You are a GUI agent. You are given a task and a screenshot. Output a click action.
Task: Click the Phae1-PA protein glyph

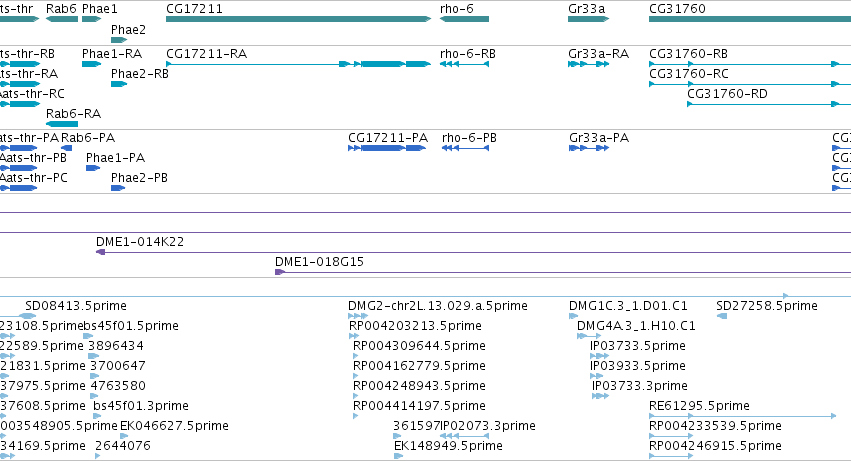(93, 168)
